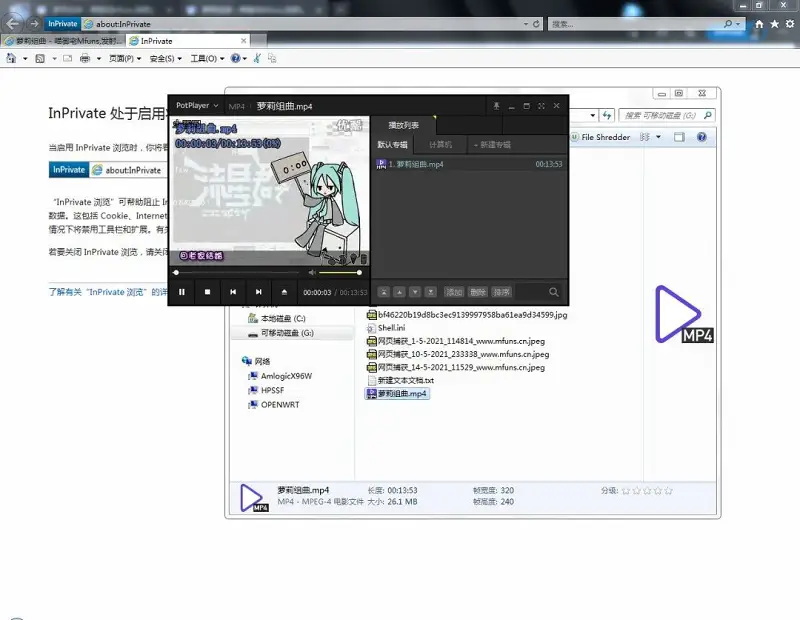Select the 默认专辑 playlist tab
Image resolution: width=800 pixels, height=620 pixels.
pos(392,144)
